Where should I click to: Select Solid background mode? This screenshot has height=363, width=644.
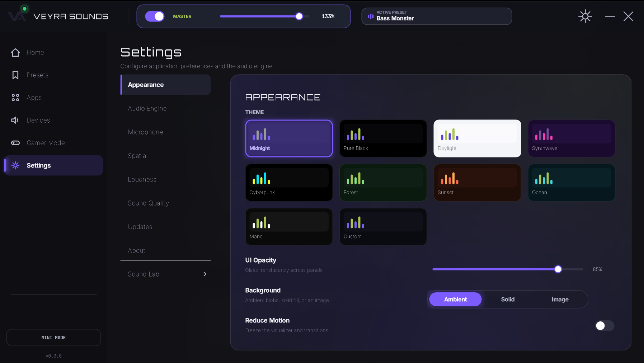click(508, 300)
